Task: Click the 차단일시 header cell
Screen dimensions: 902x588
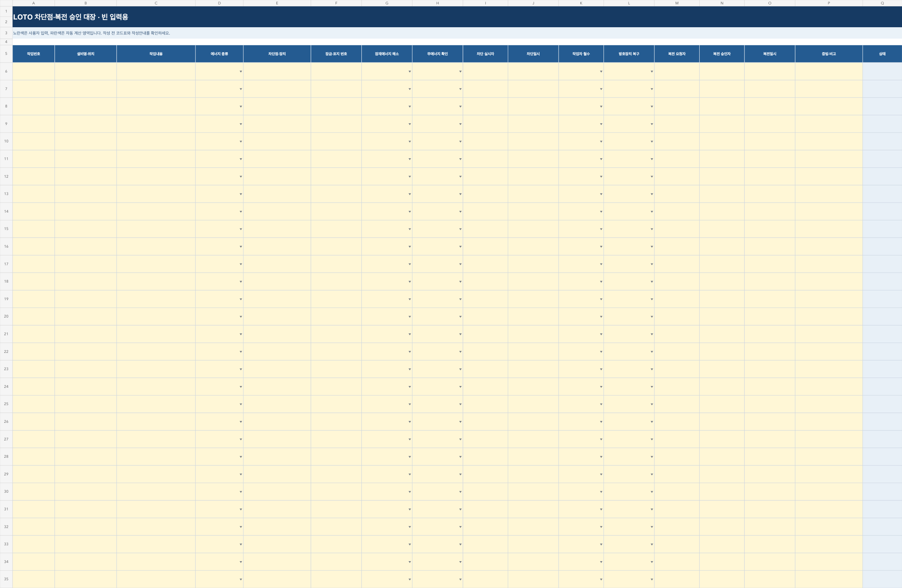Action: coord(533,54)
